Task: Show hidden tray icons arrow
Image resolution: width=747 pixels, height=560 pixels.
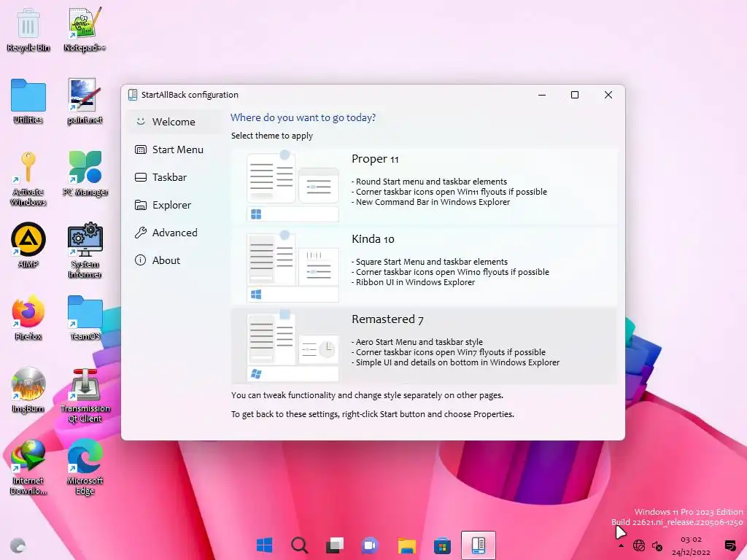Action: point(621,545)
